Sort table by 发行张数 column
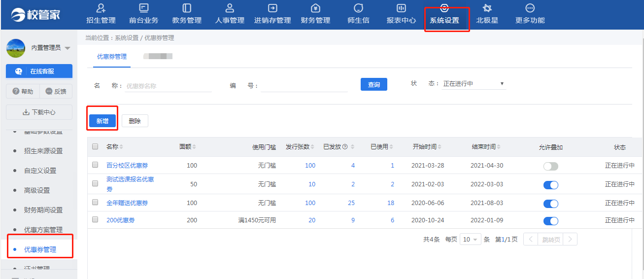644x279 pixels. 313,147
